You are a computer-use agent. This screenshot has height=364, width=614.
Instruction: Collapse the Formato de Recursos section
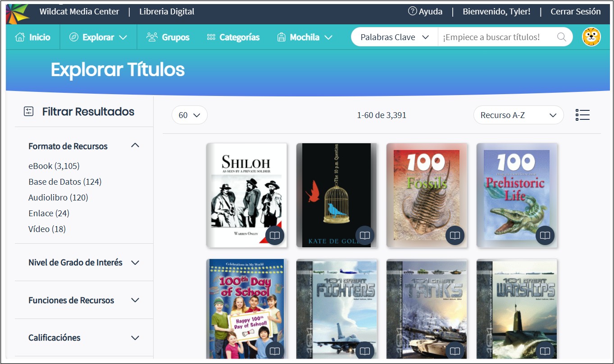click(84, 146)
